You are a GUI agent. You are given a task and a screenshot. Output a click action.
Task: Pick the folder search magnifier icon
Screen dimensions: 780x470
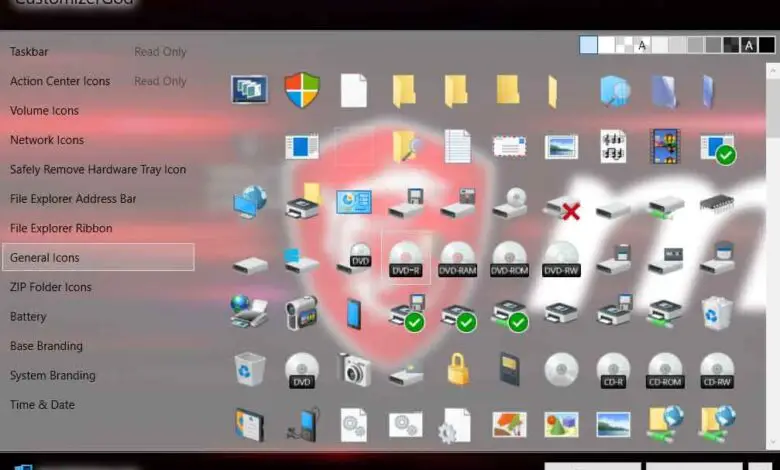406,146
